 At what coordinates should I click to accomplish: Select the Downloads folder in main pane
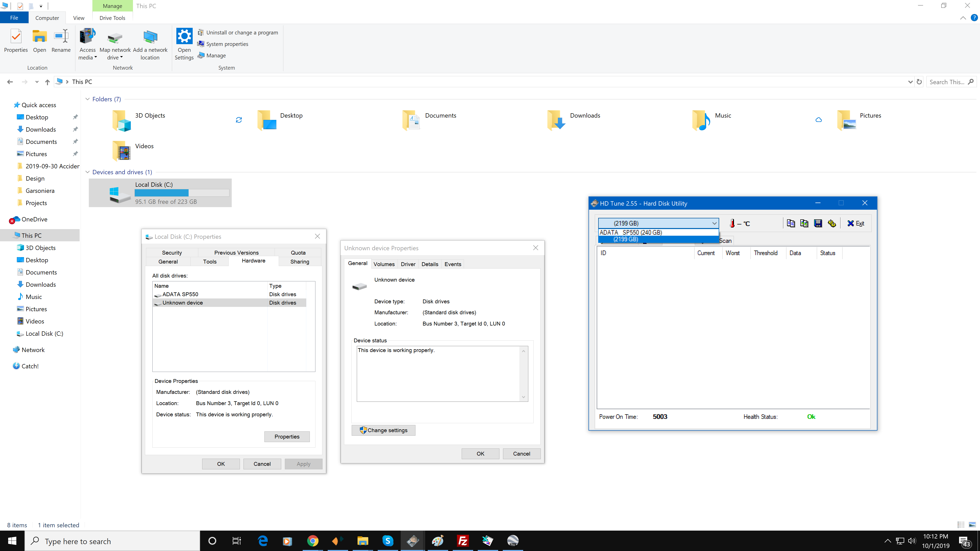coord(574,121)
